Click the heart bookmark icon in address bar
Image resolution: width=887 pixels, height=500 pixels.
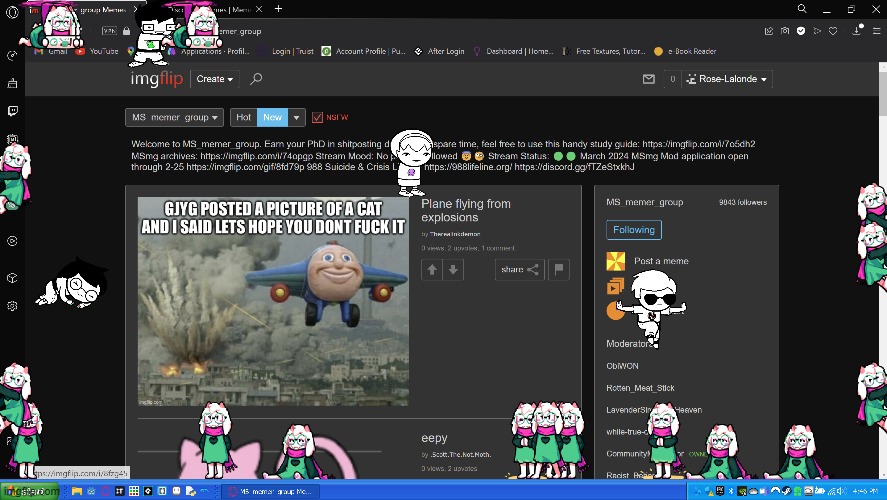pos(833,31)
